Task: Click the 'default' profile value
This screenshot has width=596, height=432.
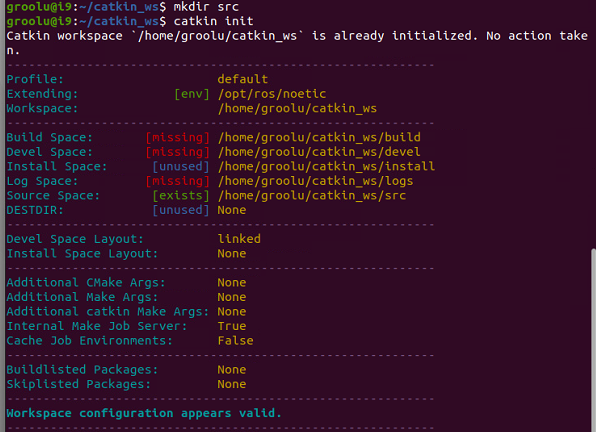Action: pyautogui.click(x=243, y=79)
